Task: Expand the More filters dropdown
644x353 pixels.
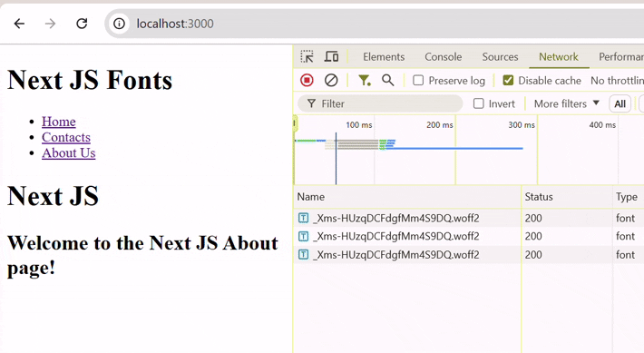Action: coord(566,103)
